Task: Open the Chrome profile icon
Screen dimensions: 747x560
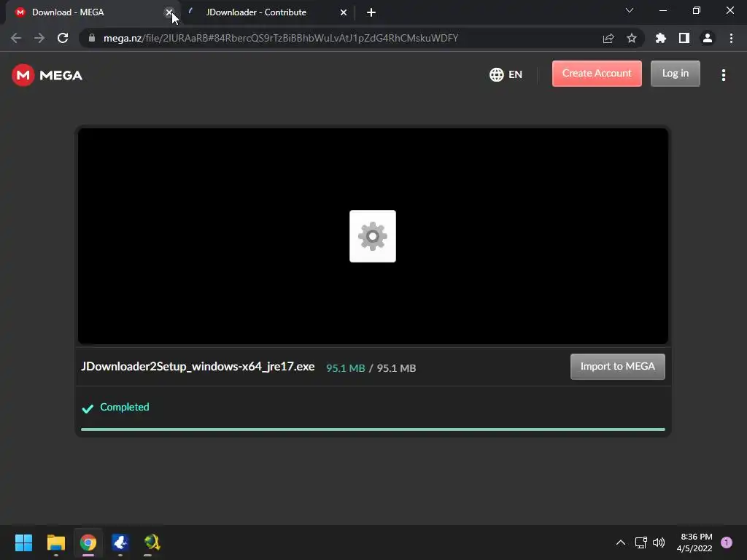Action: click(x=708, y=38)
